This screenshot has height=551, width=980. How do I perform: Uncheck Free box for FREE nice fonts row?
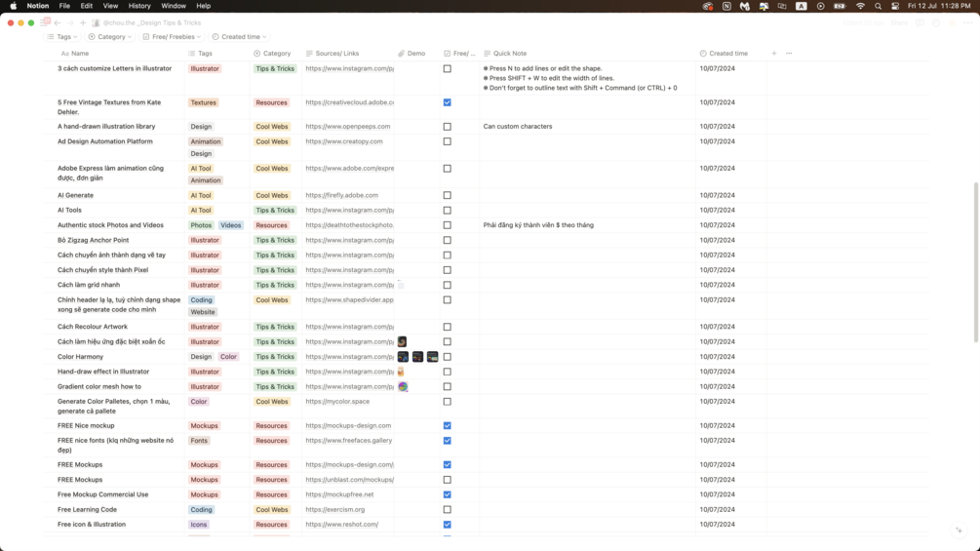click(447, 441)
